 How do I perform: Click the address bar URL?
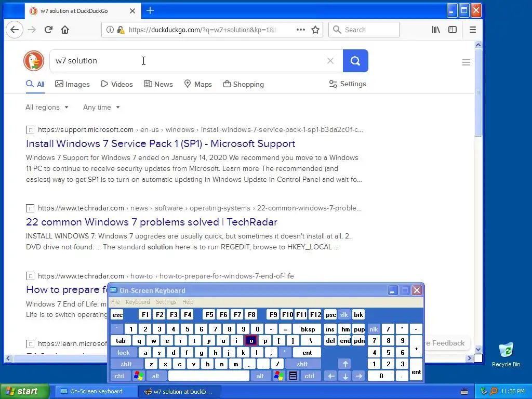point(202,30)
